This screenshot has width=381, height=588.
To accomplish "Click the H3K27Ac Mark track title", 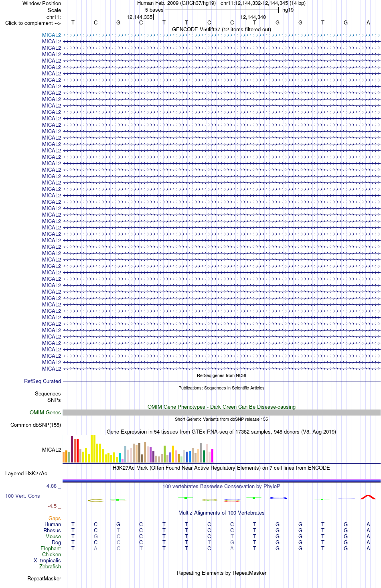I will pyautogui.click(x=221, y=468).
